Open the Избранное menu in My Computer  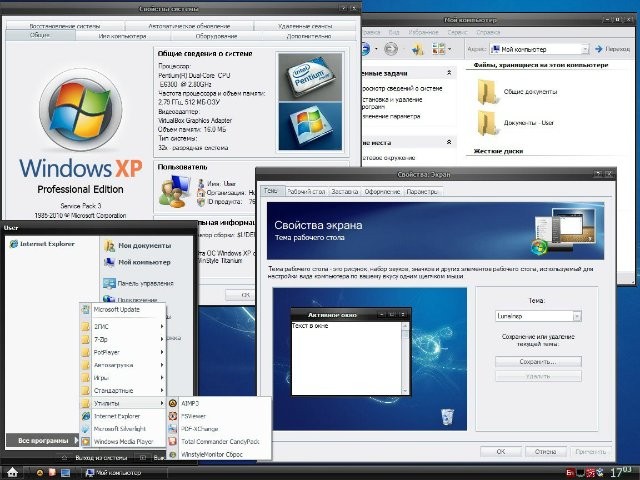pyautogui.click(x=423, y=32)
